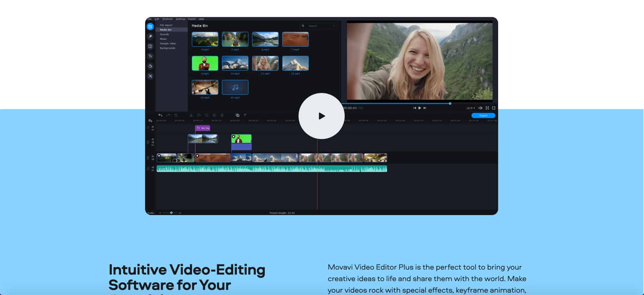This screenshot has width=644, height=295.
Task: Toggle mute on the audio track header
Action: point(153,167)
